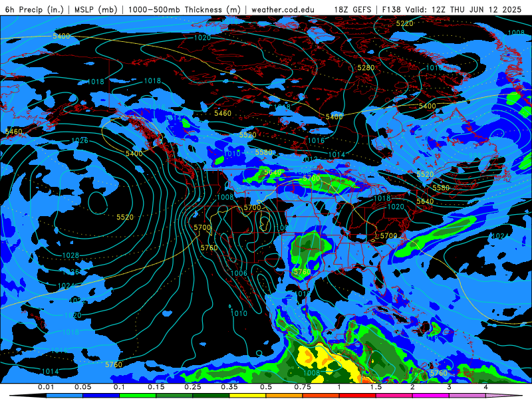Image resolution: width=532 pixels, height=399 pixels.
Task: Click the 0.25 legend value
Action: click(193, 387)
